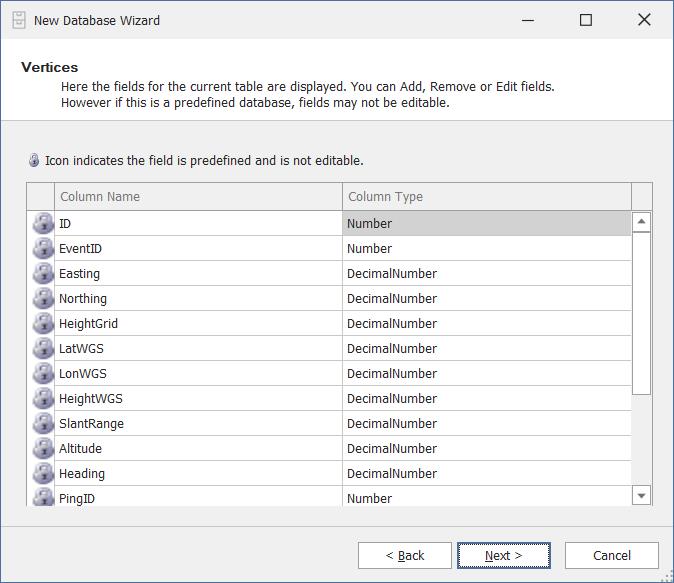Click the vertical scrollbar thumb

click(x=641, y=312)
